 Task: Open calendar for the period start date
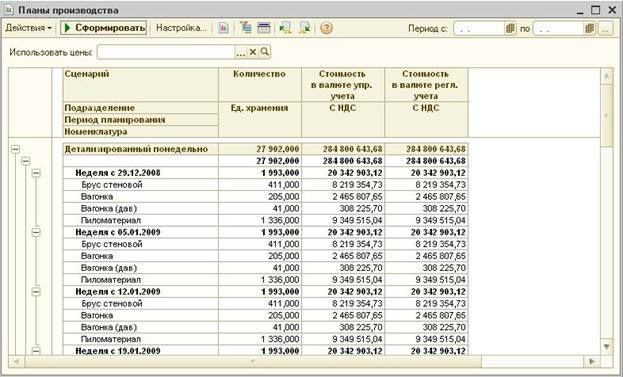(510, 28)
